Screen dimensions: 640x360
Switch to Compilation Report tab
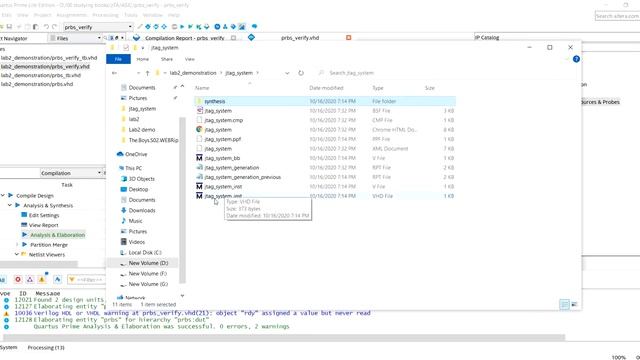[x=184, y=38]
